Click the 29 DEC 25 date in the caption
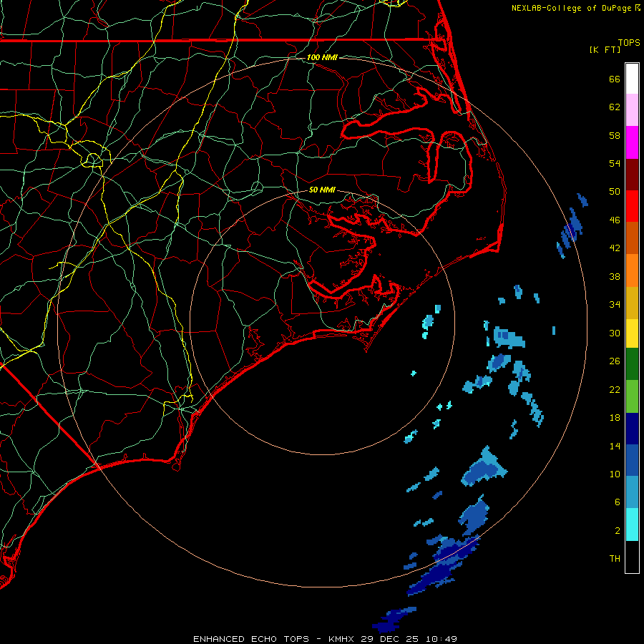This screenshot has height=644, width=644. [390, 639]
